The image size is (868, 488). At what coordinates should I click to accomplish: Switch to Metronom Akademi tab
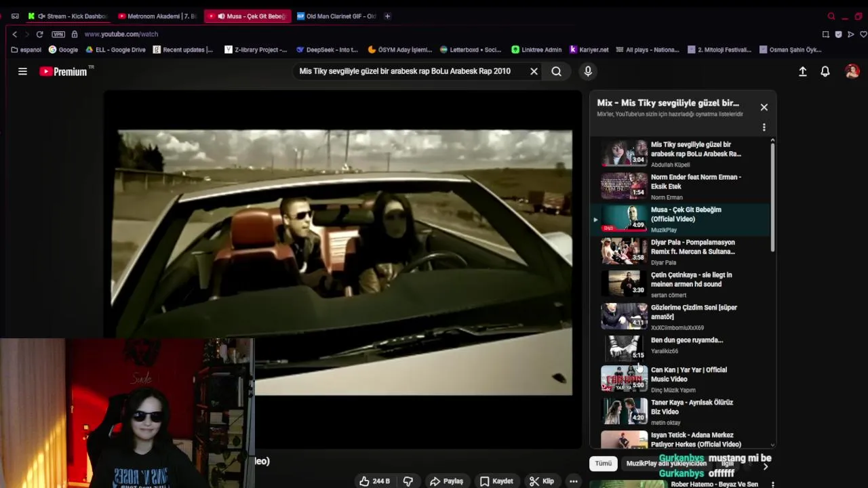coord(157,16)
